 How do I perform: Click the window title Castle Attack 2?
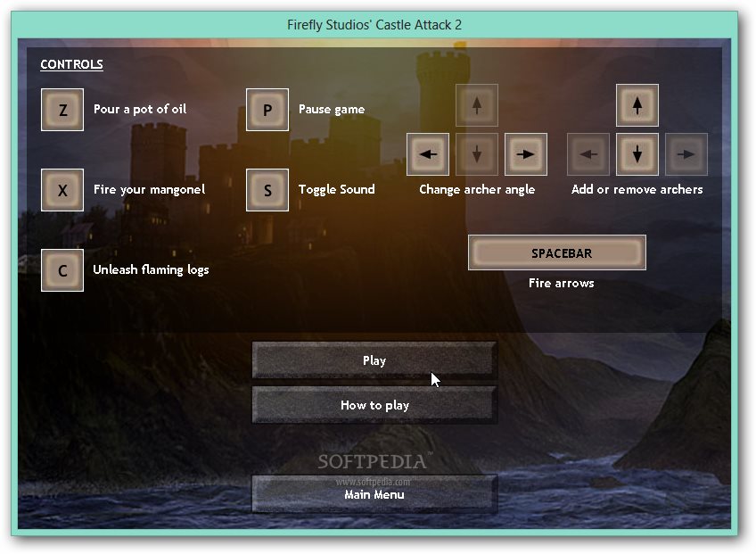(374, 25)
